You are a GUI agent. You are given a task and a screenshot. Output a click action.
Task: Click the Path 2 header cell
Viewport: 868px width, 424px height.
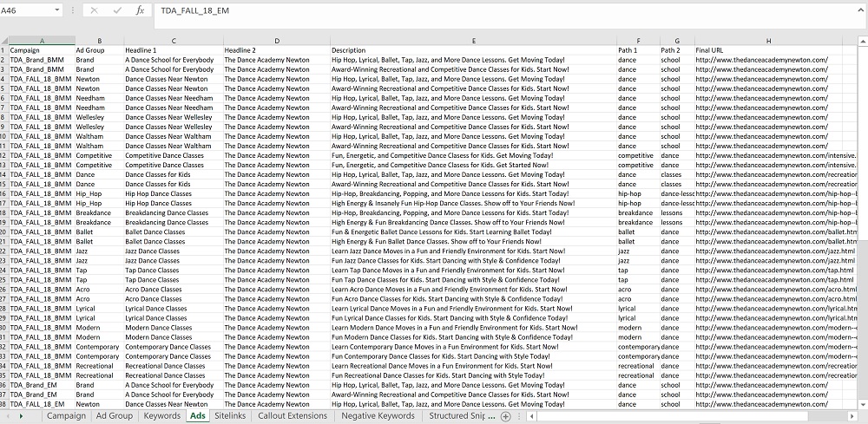pos(677,50)
